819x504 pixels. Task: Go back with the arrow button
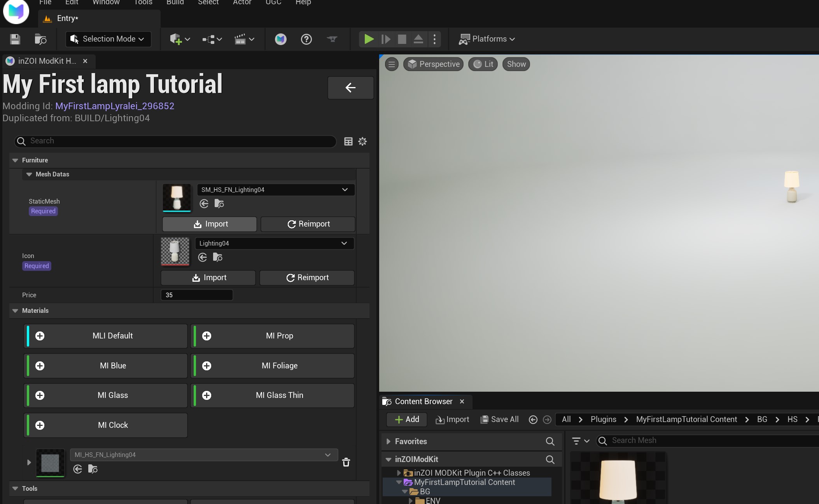point(350,87)
